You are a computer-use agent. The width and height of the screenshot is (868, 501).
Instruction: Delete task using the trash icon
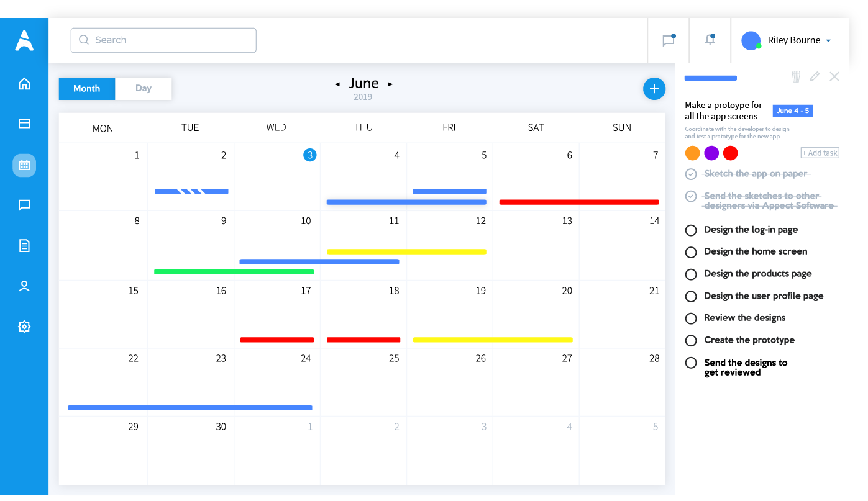796,76
